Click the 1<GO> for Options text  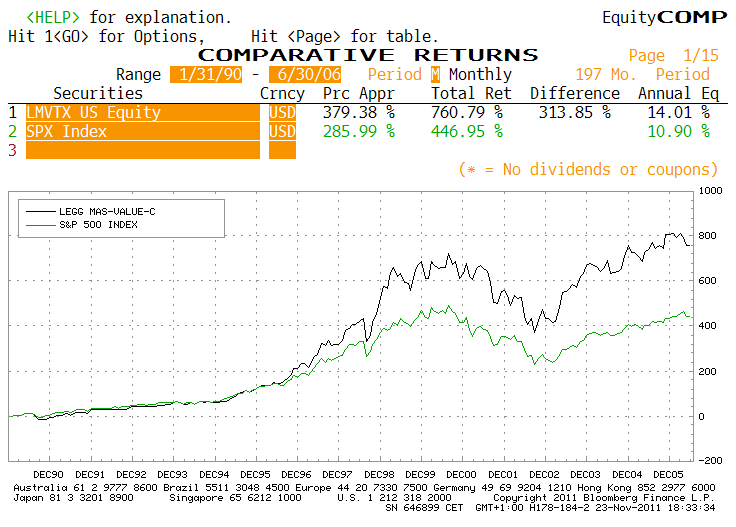(x=107, y=37)
